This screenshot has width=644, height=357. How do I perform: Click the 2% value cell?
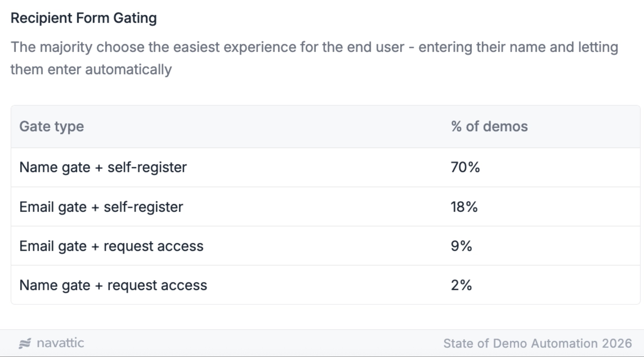click(x=461, y=285)
